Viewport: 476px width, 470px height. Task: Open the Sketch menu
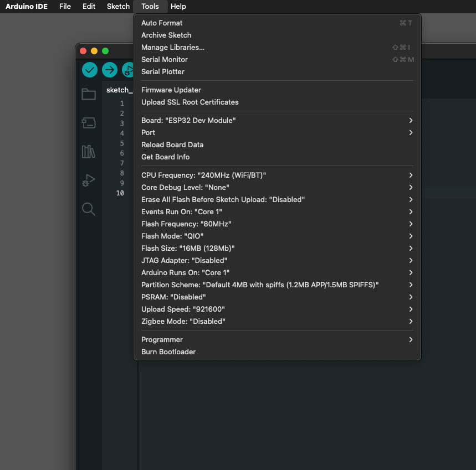tap(118, 7)
